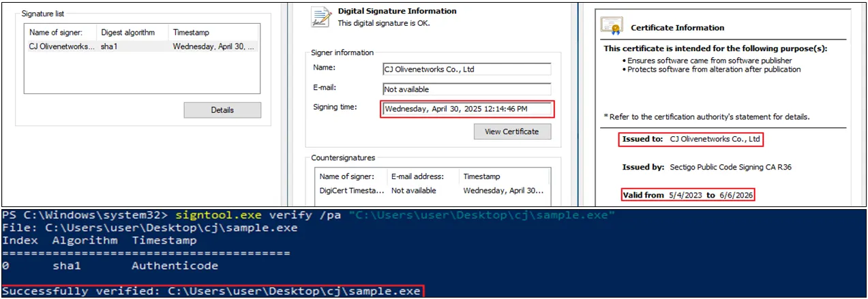Click the 'Refer to the certification authority's statement' note
Image resolution: width=868 pixels, height=299 pixels.
pos(706,116)
